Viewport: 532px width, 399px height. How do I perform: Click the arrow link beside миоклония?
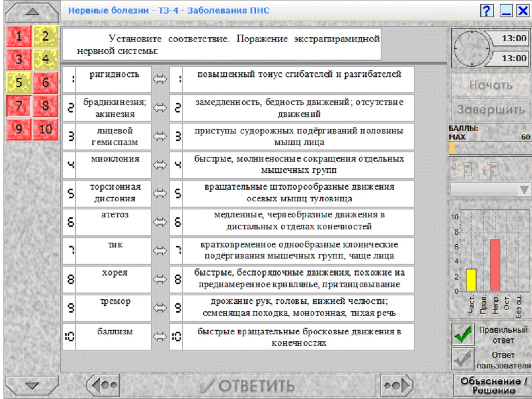click(160, 165)
